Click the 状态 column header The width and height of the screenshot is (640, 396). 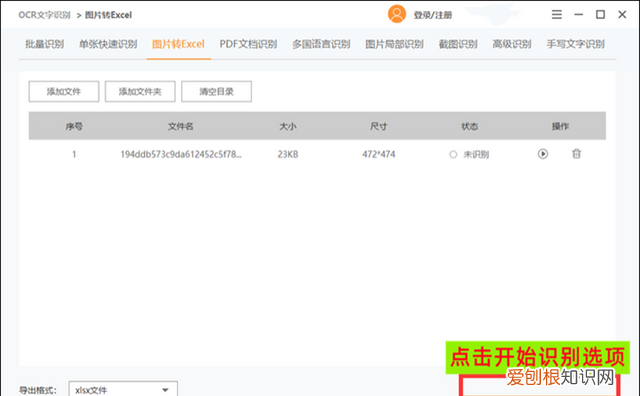pos(469,126)
